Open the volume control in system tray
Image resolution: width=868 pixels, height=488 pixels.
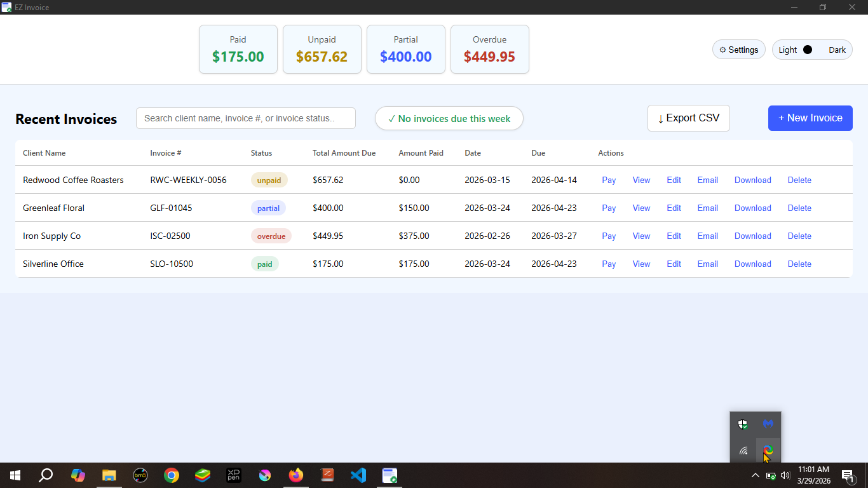(785, 475)
